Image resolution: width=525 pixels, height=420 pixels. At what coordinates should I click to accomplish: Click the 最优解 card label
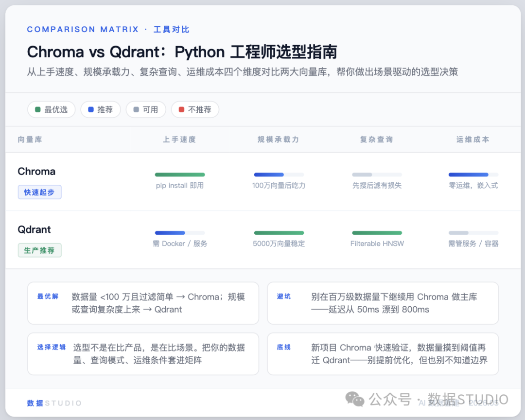click(48, 297)
